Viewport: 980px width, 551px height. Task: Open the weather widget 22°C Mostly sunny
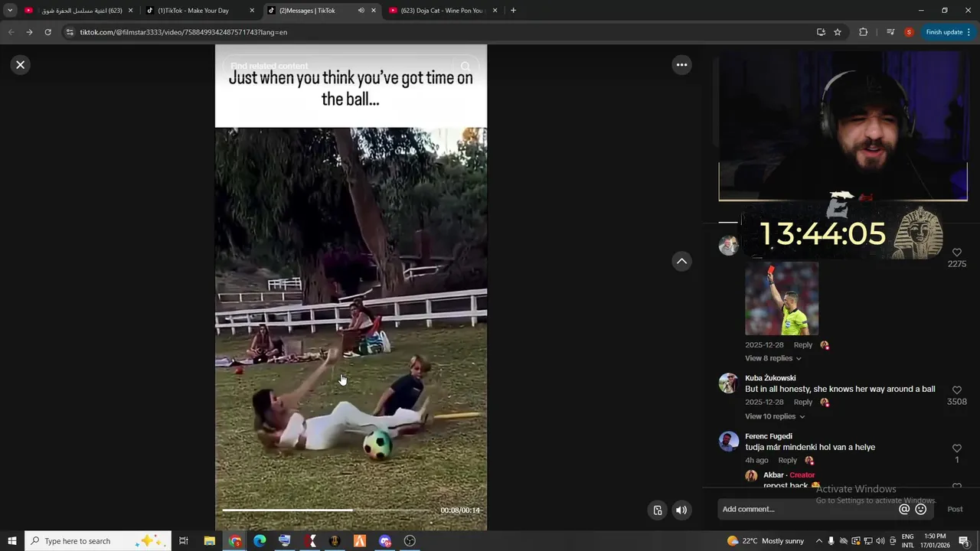(x=766, y=541)
